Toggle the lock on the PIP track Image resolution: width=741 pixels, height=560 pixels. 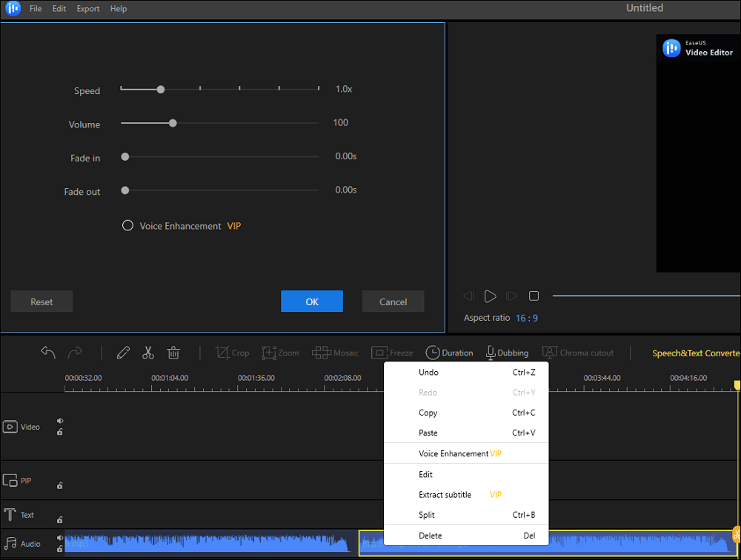tap(60, 486)
